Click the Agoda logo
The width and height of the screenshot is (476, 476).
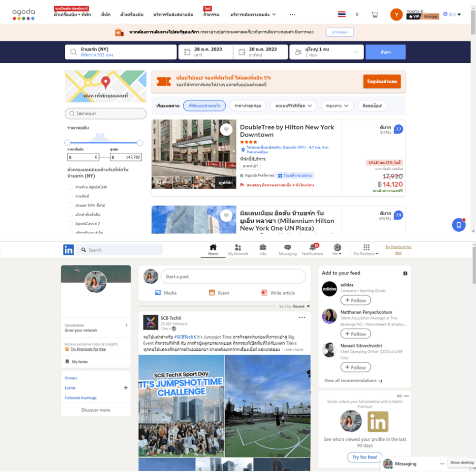pyautogui.click(x=23, y=14)
